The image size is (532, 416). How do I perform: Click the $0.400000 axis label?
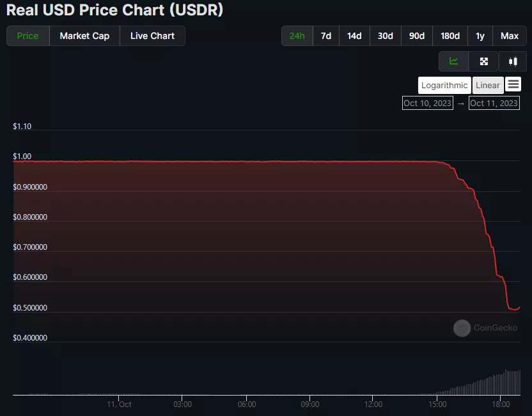(x=30, y=338)
